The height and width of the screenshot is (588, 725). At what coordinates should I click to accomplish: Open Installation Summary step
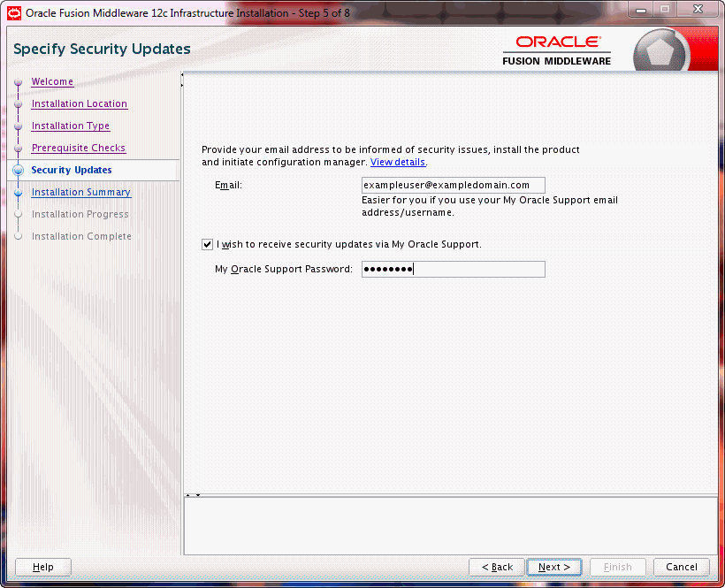pos(81,192)
